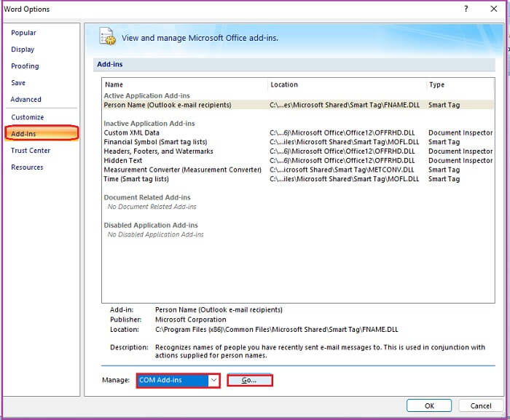Switch to the Display category
The height and width of the screenshot is (420, 510).
23,49
